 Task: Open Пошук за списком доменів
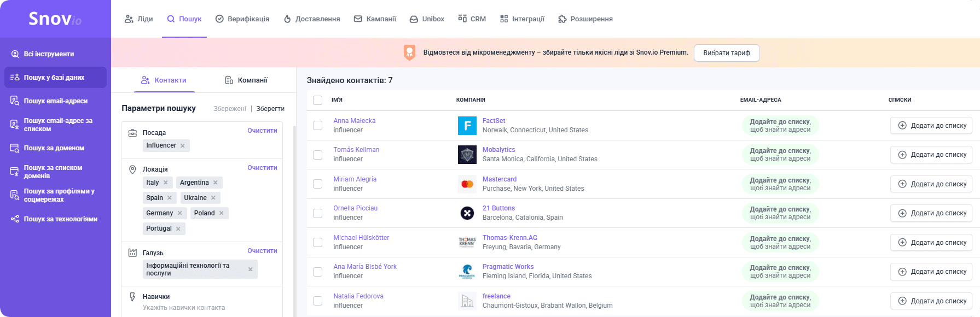coord(55,172)
